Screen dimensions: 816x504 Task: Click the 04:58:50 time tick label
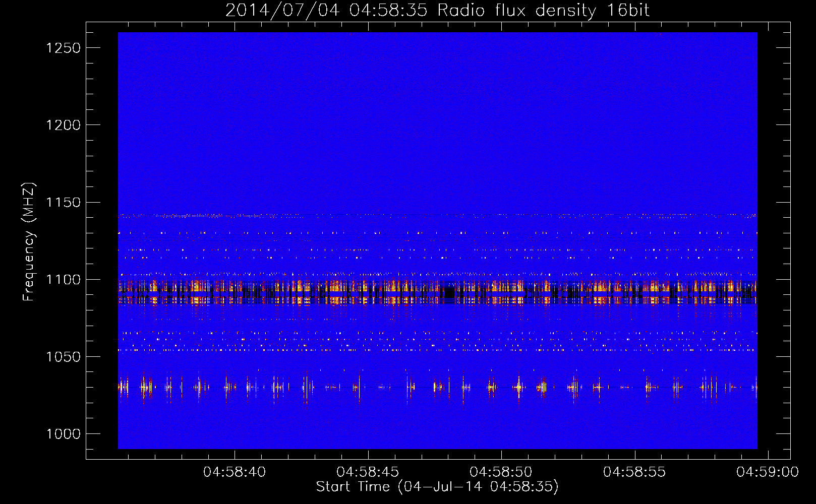tap(501, 472)
